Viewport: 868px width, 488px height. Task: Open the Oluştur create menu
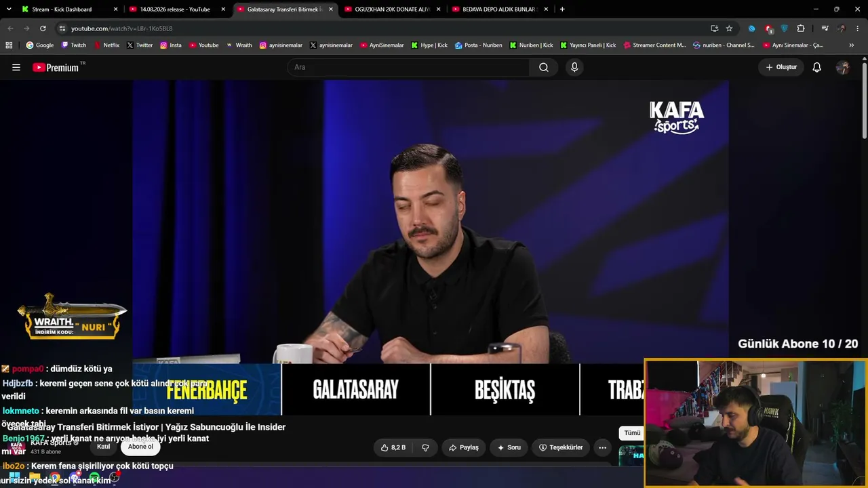click(x=781, y=67)
